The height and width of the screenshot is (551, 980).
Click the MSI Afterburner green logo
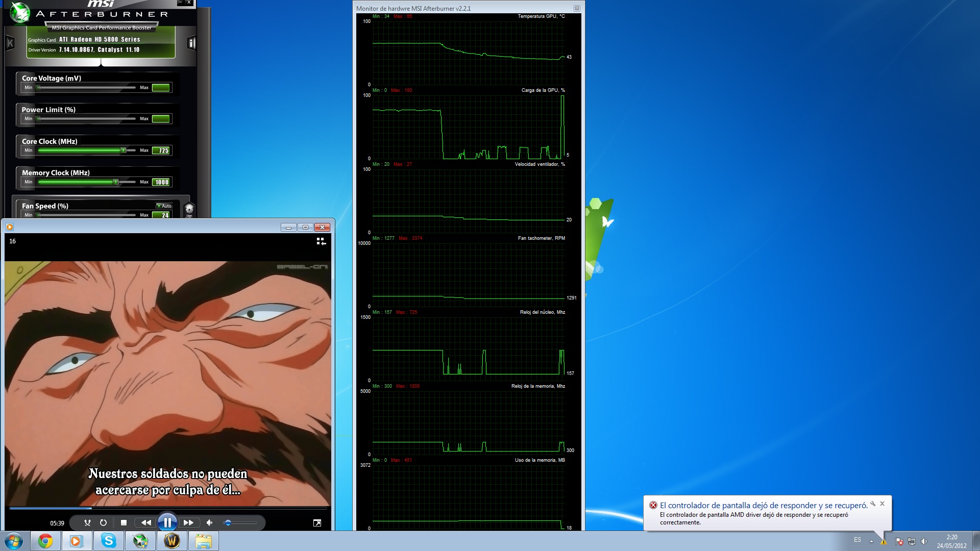(20, 13)
